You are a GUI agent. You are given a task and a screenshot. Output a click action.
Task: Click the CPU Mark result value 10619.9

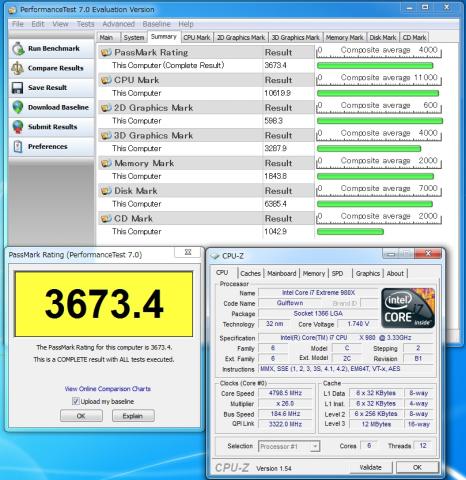277,93
